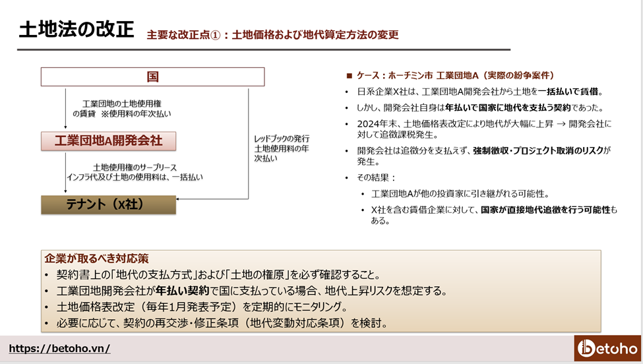Screen dimensions: 643x364
Task: Select the 契約書上の「地代の支払方式」 bullet
Action: tap(218, 275)
